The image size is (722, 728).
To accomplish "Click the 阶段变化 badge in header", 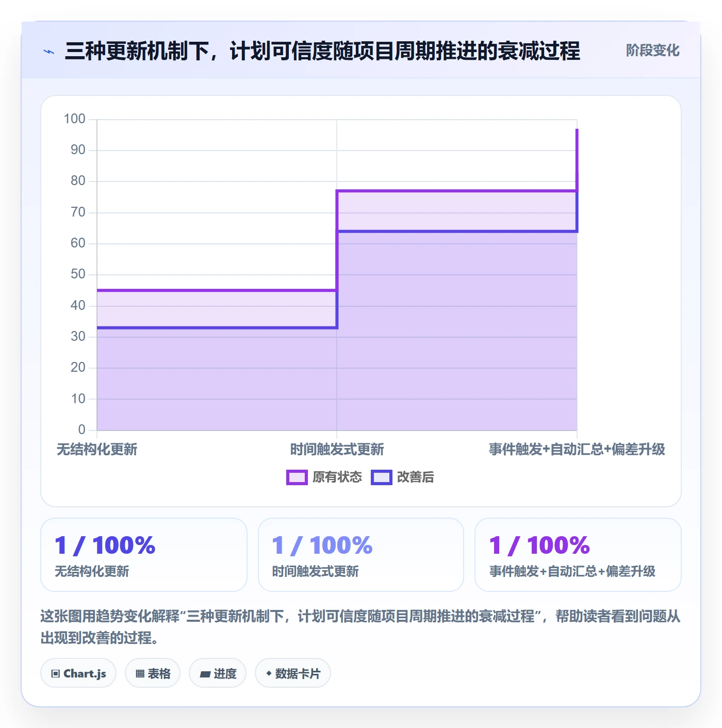I will point(652,51).
